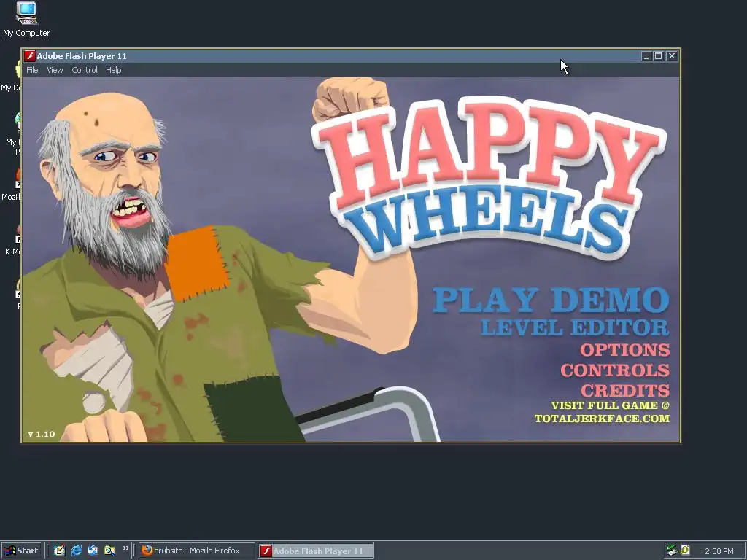The height and width of the screenshot is (560, 747).
Task: Open the OPTIONS screen
Action: pos(625,350)
